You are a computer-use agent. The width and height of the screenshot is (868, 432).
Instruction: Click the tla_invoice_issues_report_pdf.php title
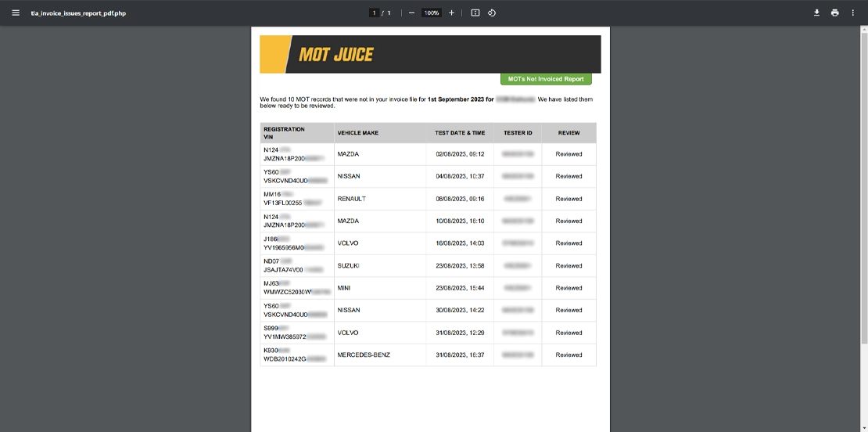click(x=78, y=13)
